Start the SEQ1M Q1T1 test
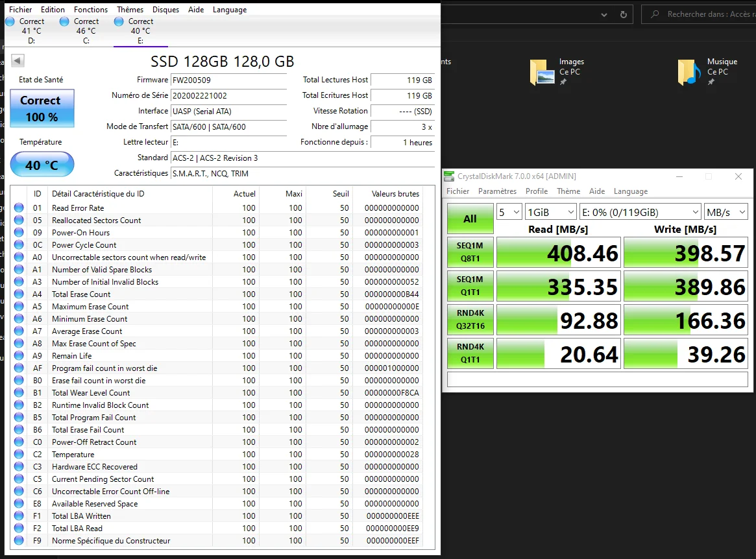The height and width of the screenshot is (559, 756). click(470, 286)
